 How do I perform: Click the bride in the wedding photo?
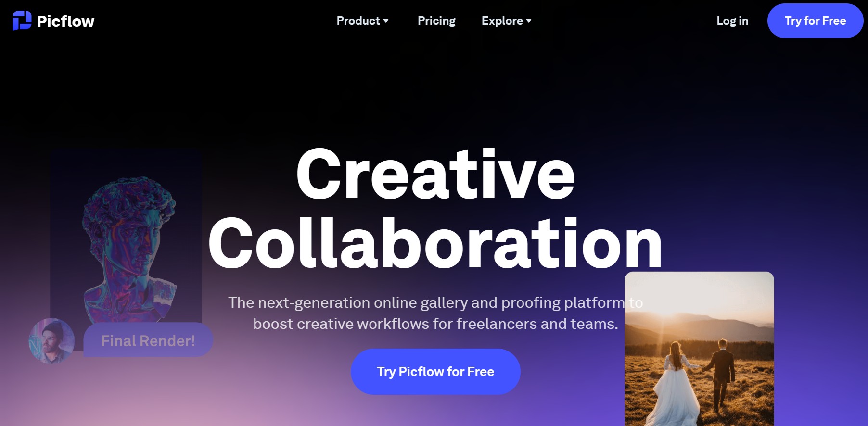674,385
